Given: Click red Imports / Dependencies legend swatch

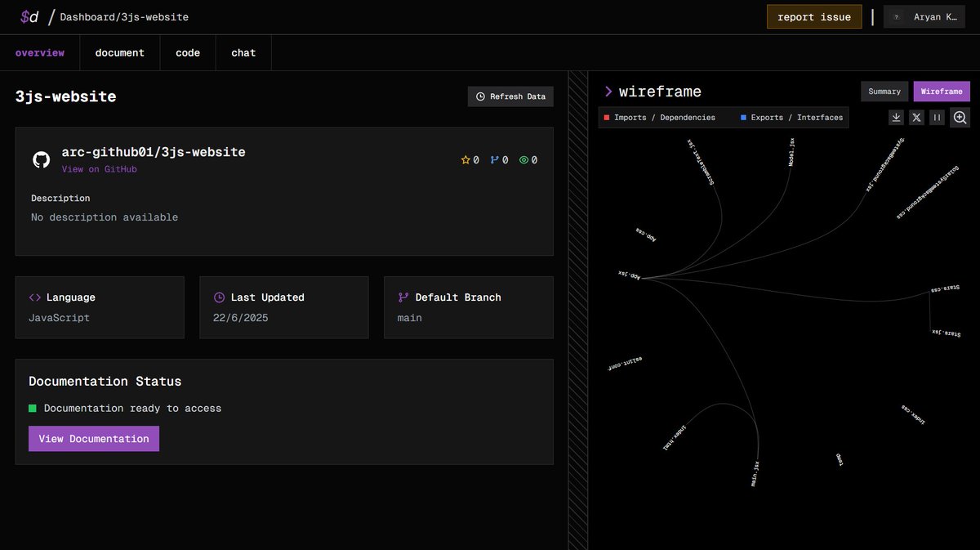Looking at the screenshot, I should (x=606, y=118).
